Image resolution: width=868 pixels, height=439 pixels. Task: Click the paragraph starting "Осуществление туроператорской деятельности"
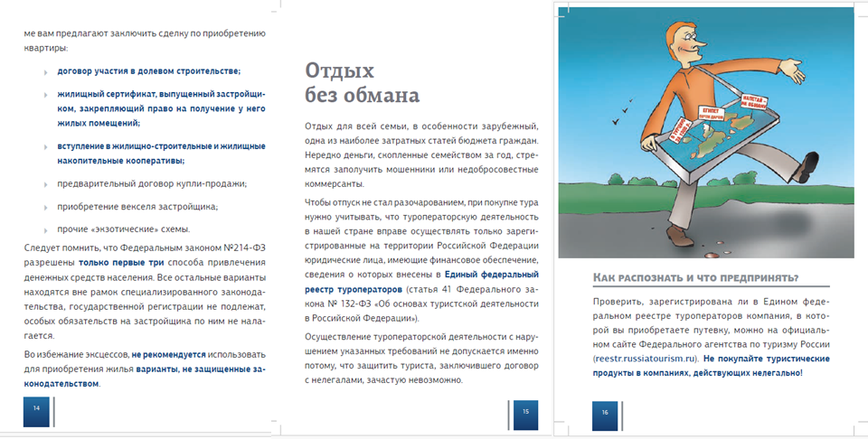(x=421, y=359)
